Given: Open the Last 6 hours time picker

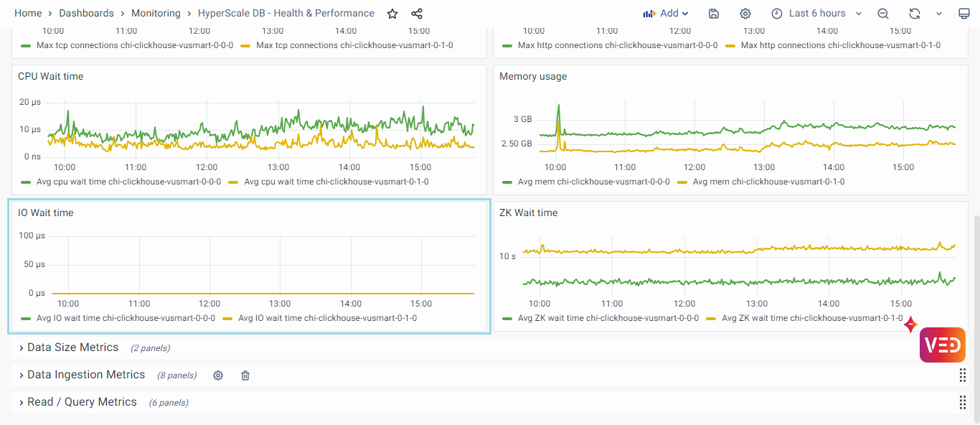Looking at the screenshot, I should coord(816,14).
